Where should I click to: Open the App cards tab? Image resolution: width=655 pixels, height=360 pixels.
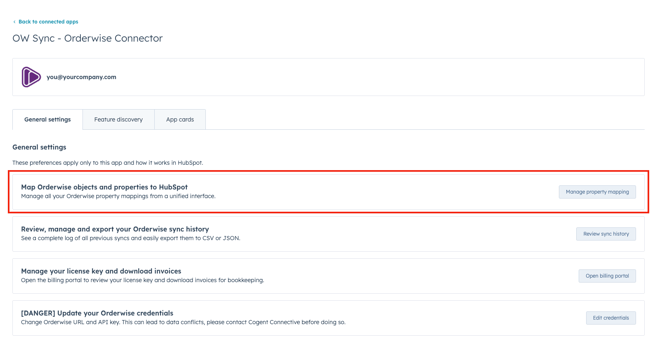point(180,119)
